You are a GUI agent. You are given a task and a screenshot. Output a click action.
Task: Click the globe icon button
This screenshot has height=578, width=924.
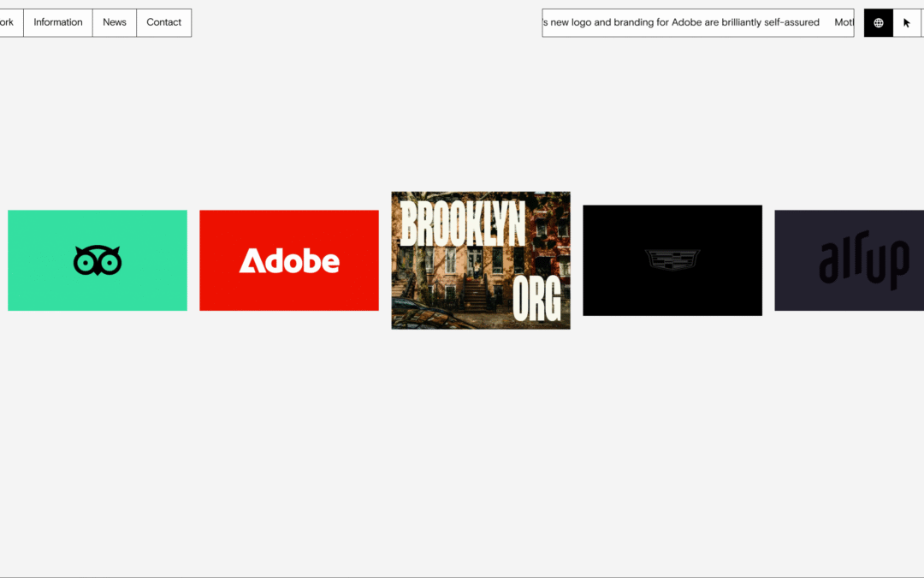coord(878,23)
